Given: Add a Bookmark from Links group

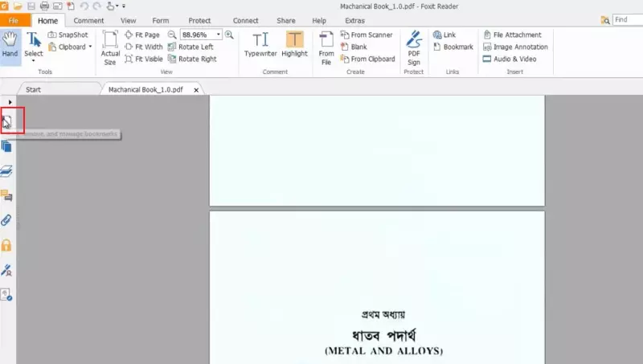Looking at the screenshot, I should pos(453,47).
